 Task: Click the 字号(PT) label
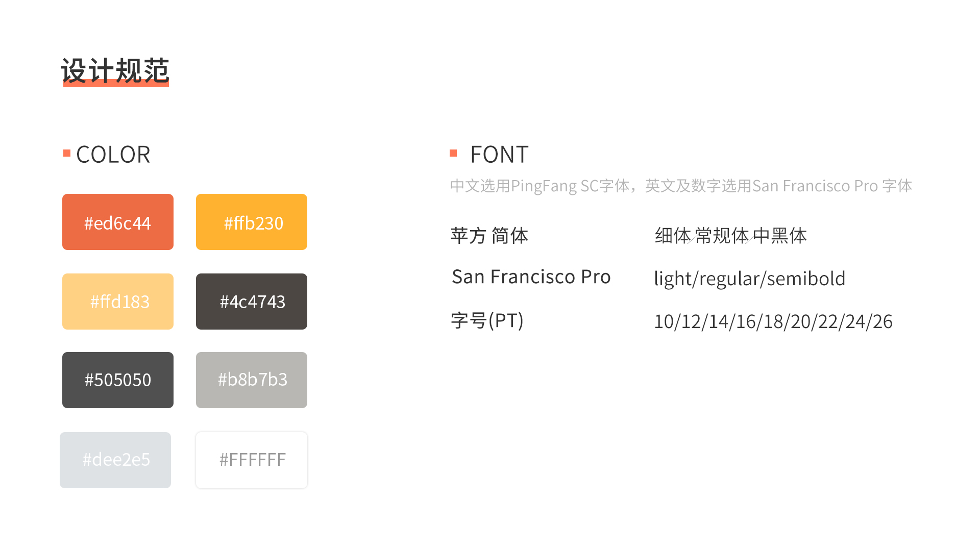pyautogui.click(x=487, y=321)
